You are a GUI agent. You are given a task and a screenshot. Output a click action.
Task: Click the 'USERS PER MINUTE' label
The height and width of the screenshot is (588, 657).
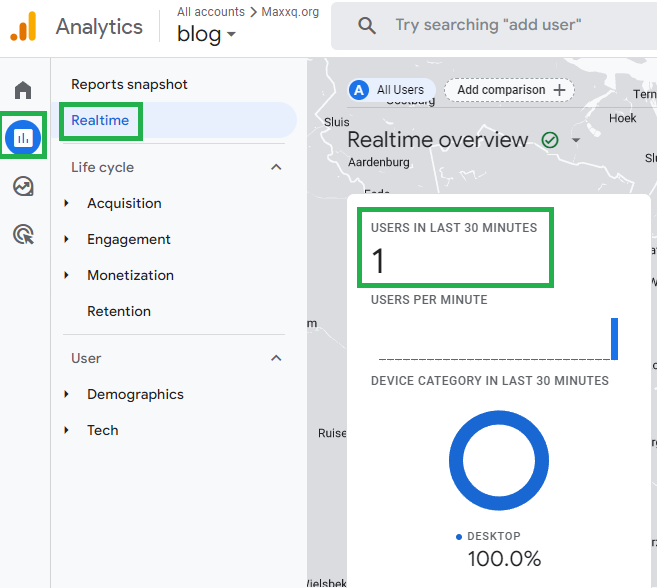pyautogui.click(x=429, y=300)
